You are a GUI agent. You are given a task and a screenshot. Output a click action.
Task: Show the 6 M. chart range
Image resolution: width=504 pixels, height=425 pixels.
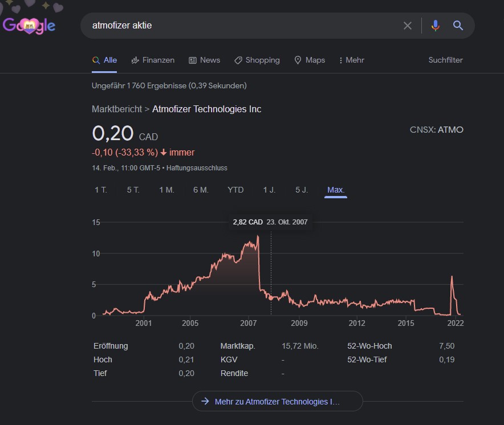[201, 190]
